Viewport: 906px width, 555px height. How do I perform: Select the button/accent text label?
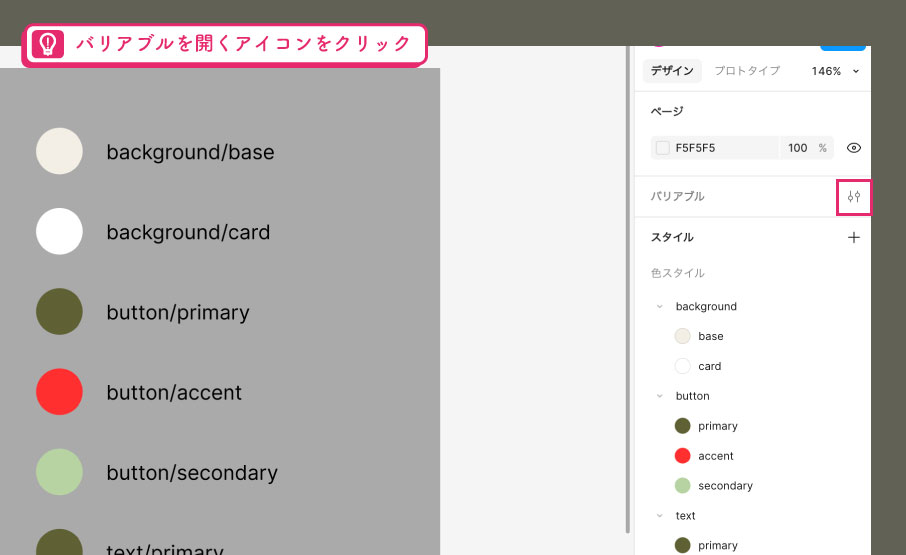pos(174,393)
